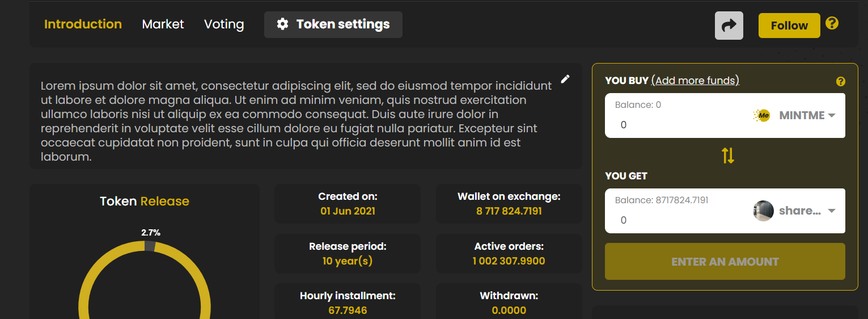Click the gear icon in Token settings
The image size is (868, 319).
point(282,24)
